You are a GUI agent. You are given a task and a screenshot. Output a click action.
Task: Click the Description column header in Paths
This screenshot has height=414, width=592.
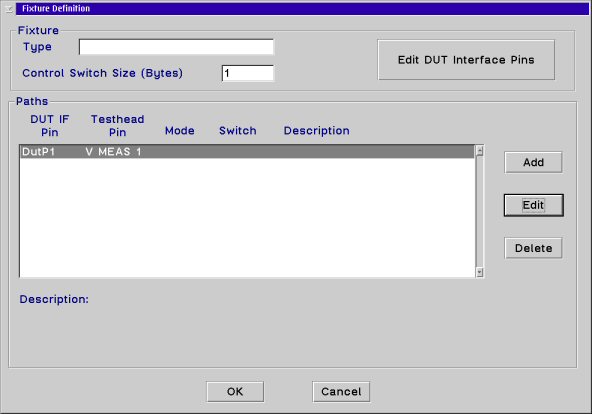point(316,131)
